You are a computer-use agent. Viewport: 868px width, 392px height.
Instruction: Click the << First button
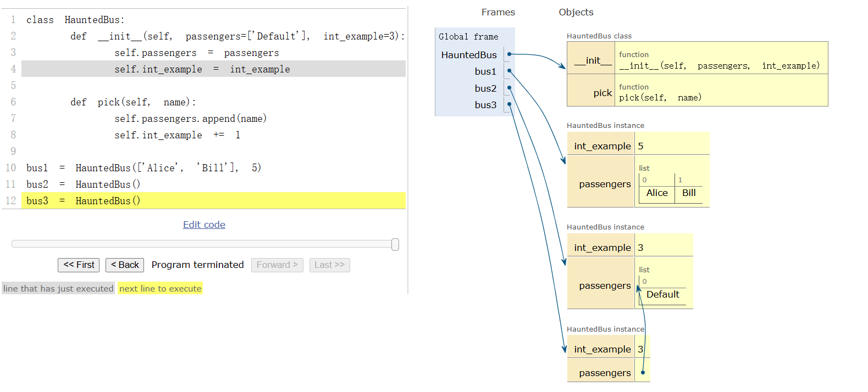79,265
